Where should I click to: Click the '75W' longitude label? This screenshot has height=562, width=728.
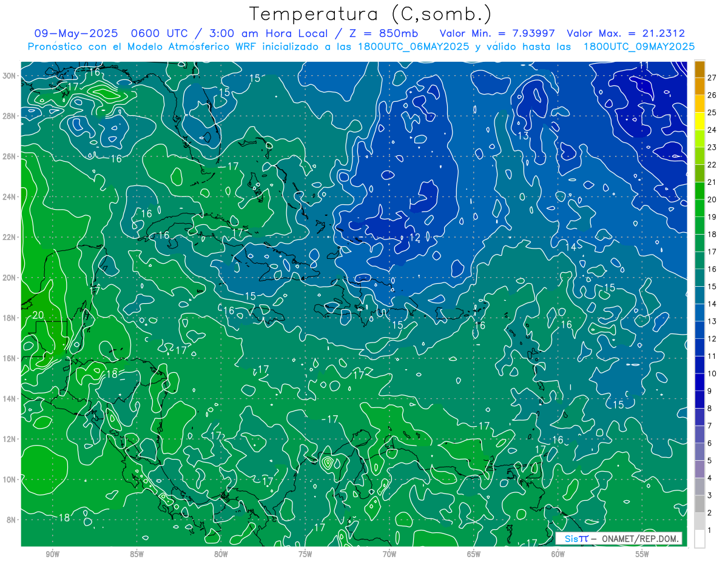click(x=305, y=554)
